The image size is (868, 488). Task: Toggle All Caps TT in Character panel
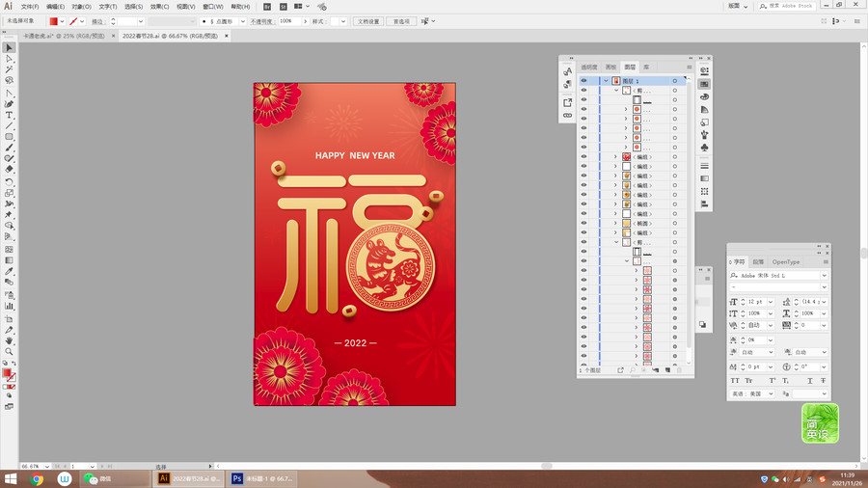pyautogui.click(x=735, y=381)
